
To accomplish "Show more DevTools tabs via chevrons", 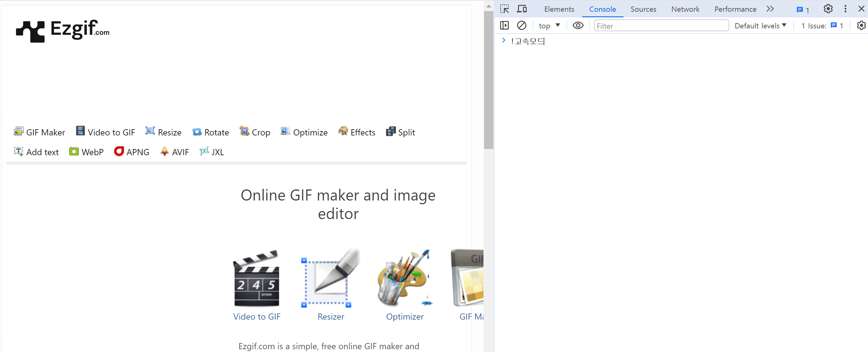I will point(770,9).
